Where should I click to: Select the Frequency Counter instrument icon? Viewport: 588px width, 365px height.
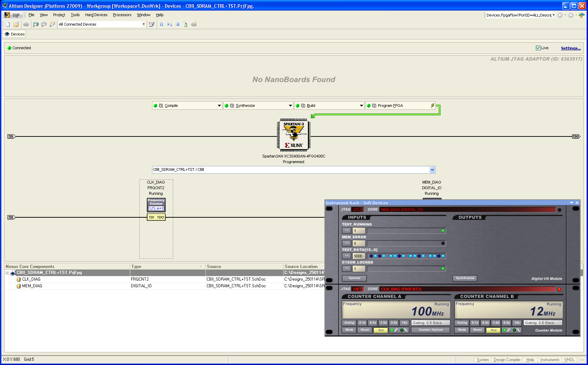coord(156,205)
